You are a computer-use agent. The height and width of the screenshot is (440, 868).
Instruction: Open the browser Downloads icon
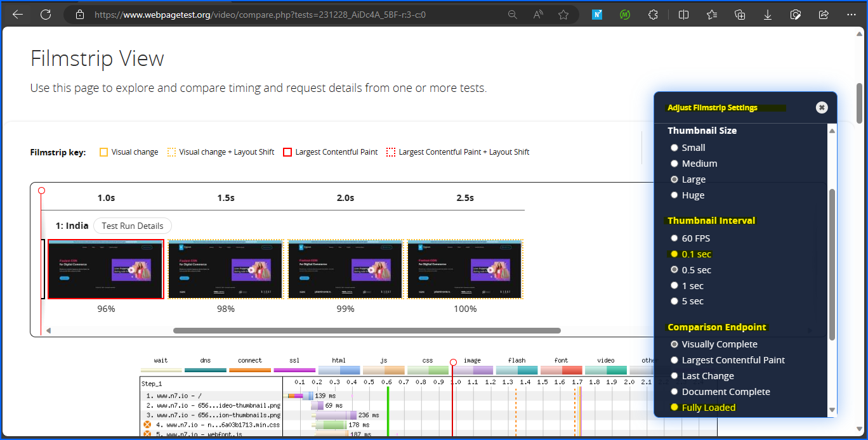coord(768,15)
